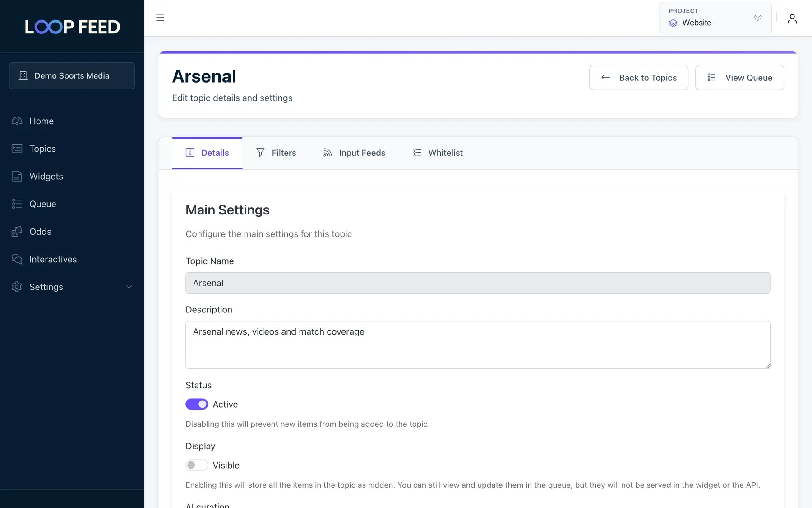Click the Widgets document icon
This screenshot has width=812, height=508.
click(17, 176)
